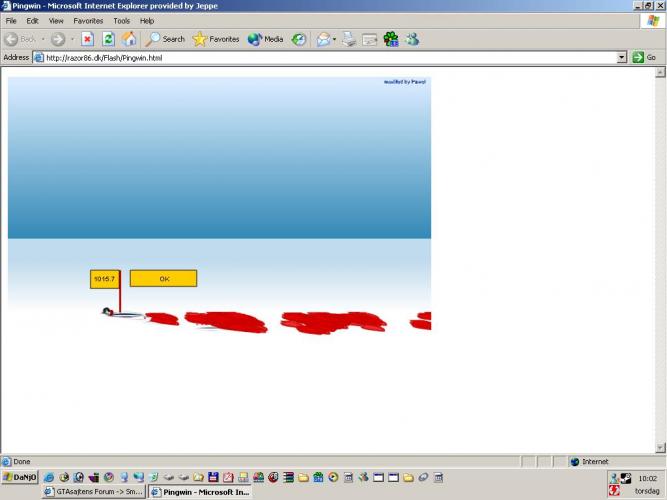Viewport: 667px width, 500px height.
Task: Click the Done status text
Action: tap(22, 461)
